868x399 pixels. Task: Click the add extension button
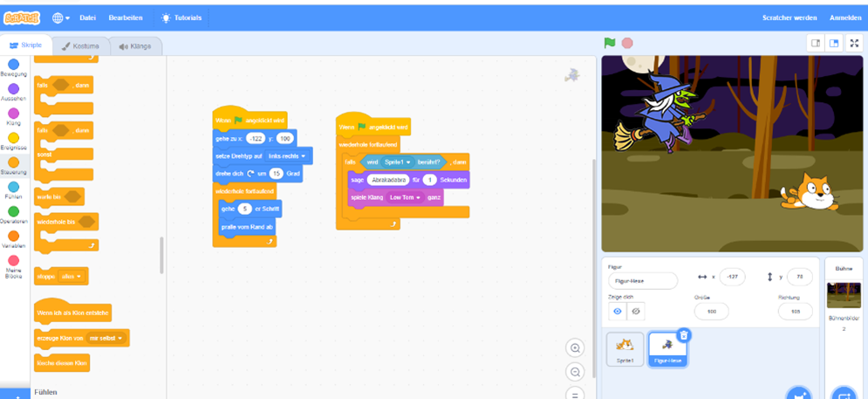(15, 394)
